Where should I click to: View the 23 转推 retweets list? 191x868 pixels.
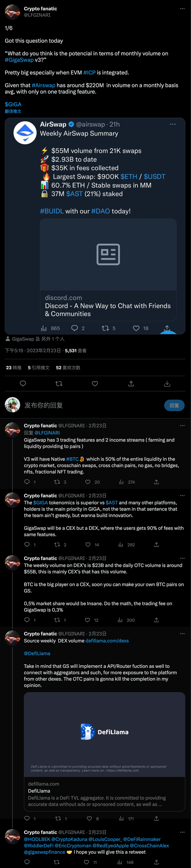click(13, 368)
